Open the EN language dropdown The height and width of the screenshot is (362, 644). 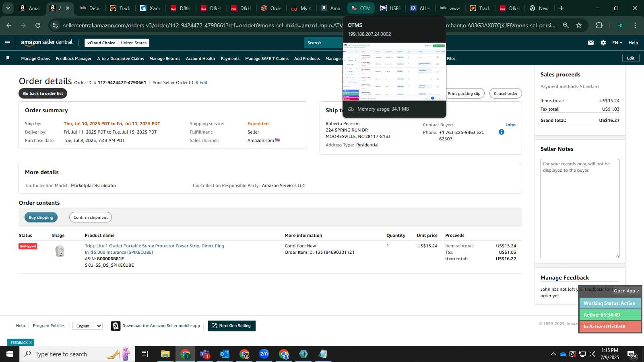[x=617, y=43]
